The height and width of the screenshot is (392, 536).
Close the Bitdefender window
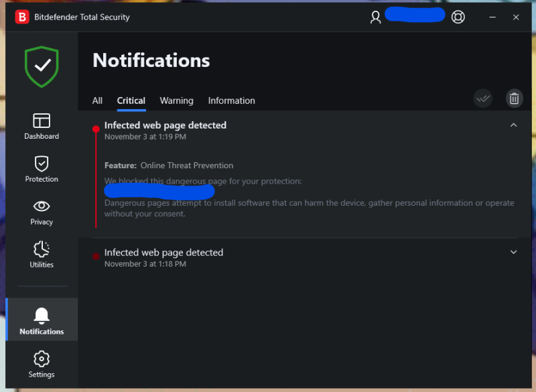pyautogui.click(x=516, y=17)
